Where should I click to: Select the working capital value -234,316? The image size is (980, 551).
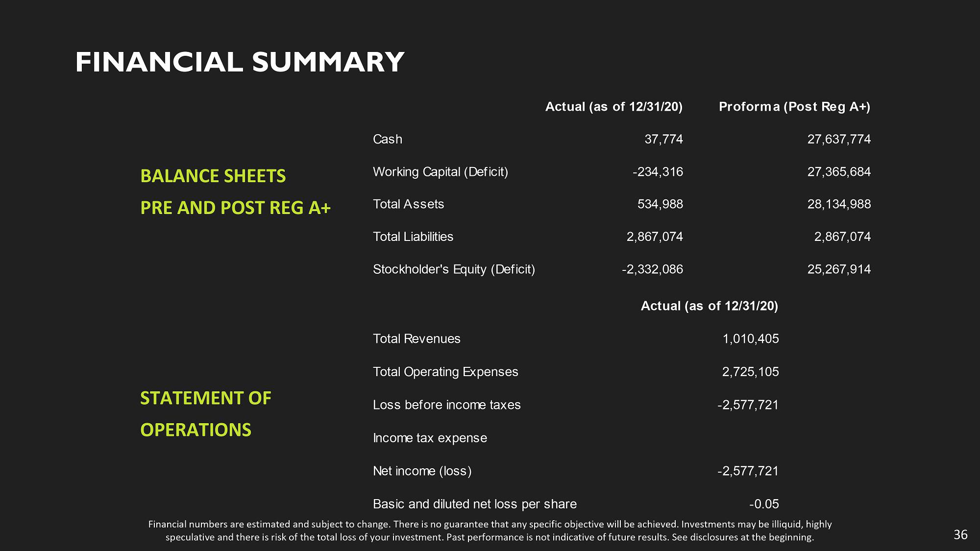coord(658,172)
